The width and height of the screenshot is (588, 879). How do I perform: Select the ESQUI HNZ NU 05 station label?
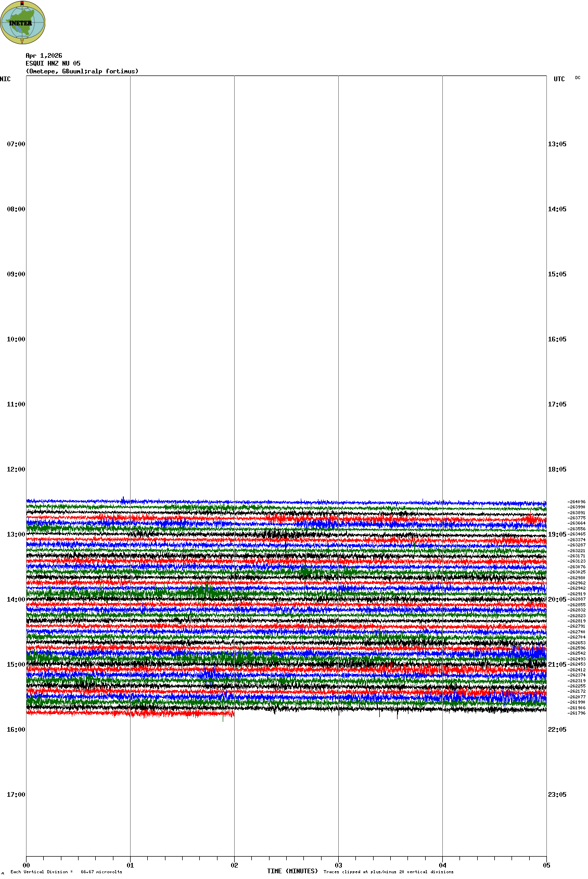point(53,63)
